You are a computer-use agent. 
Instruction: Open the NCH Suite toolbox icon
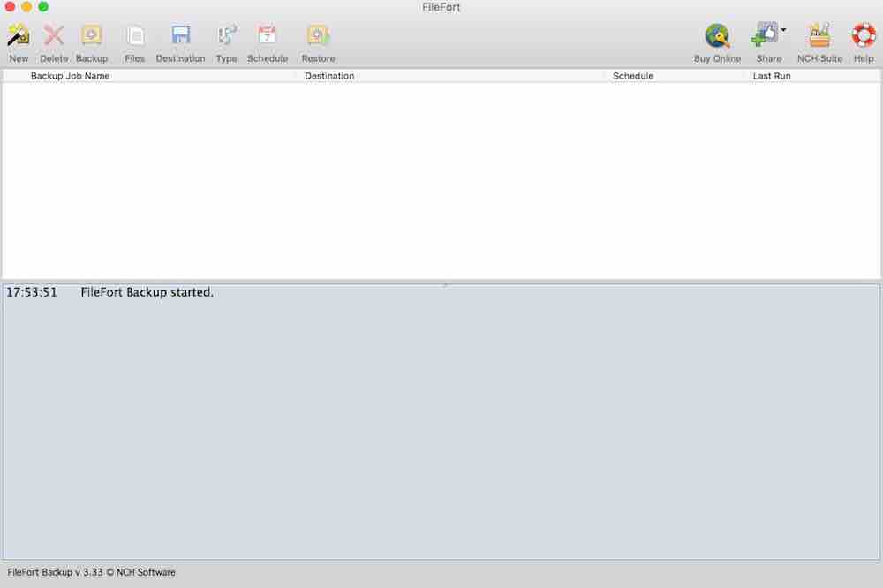pyautogui.click(x=819, y=35)
